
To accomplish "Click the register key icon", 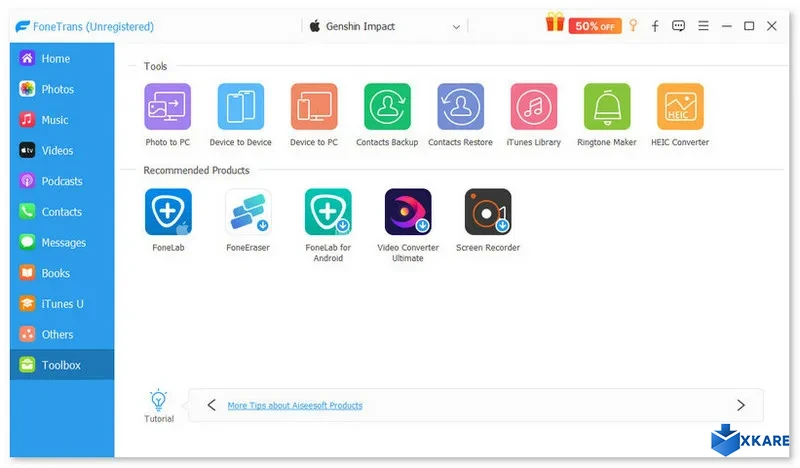I will coord(633,26).
